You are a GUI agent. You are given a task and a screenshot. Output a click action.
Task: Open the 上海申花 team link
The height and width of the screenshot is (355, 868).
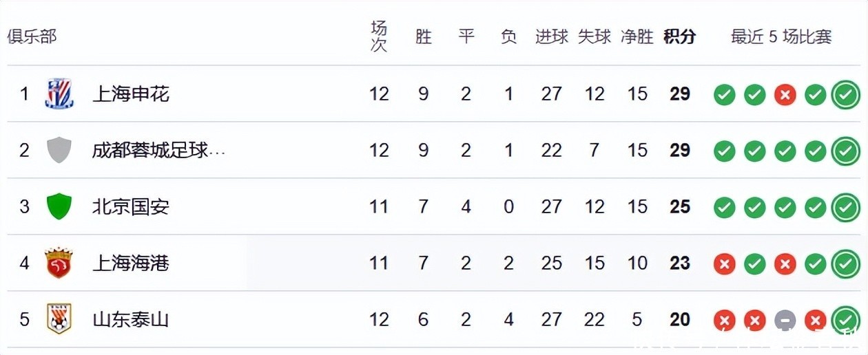131,94
